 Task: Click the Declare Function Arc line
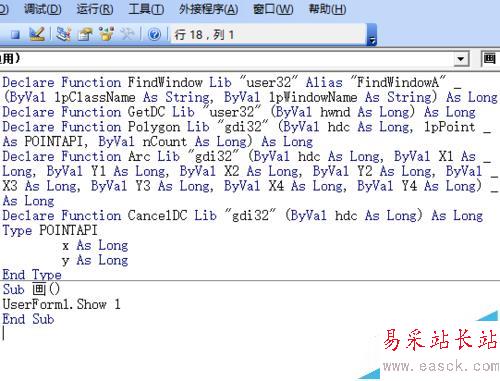pos(247,156)
